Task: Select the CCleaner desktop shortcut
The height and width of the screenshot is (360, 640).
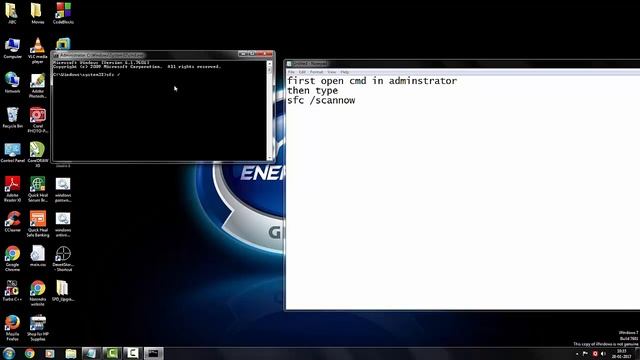Action: [12, 222]
